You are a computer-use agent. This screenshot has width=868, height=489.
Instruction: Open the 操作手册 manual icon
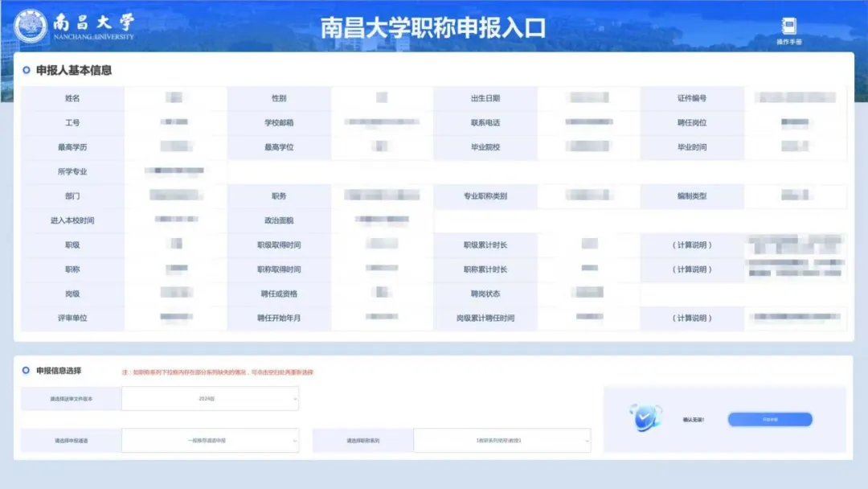click(x=789, y=31)
